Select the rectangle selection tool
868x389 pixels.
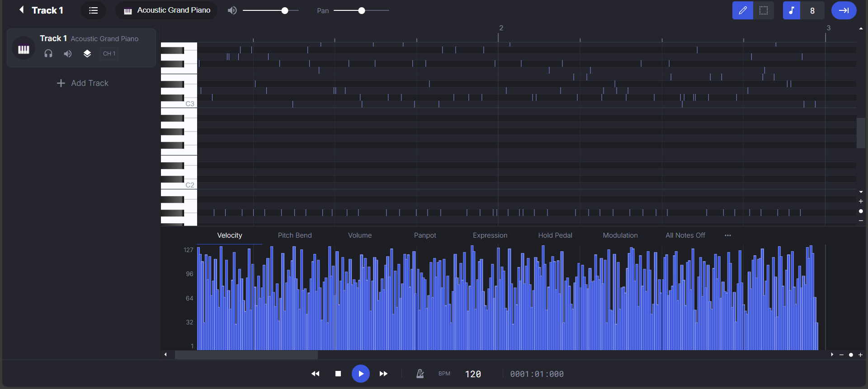pyautogui.click(x=764, y=10)
